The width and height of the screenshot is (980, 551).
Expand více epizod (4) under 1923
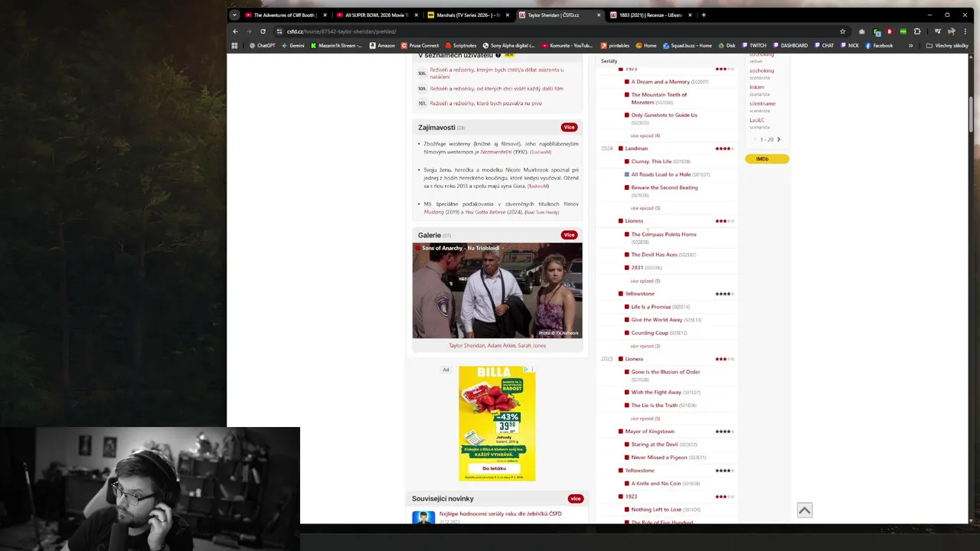coord(645,135)
